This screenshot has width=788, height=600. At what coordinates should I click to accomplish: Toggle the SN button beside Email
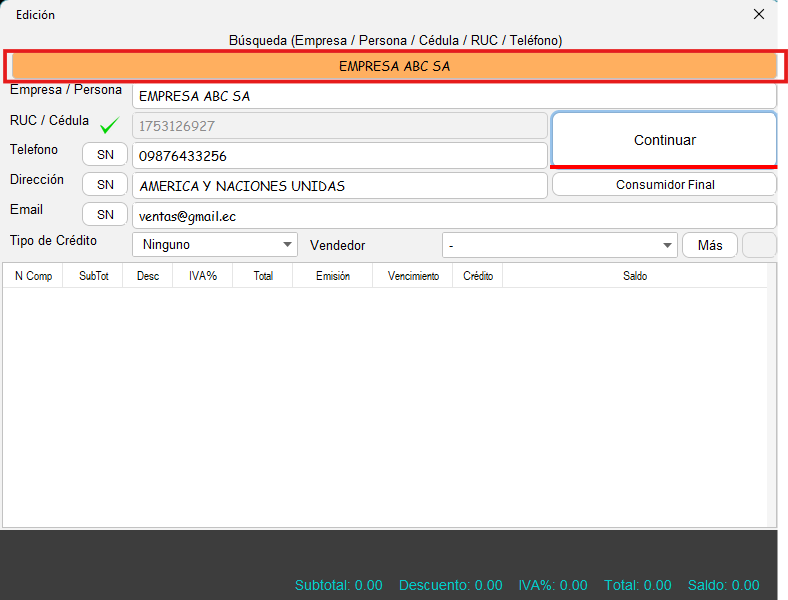tap(105, 215)
